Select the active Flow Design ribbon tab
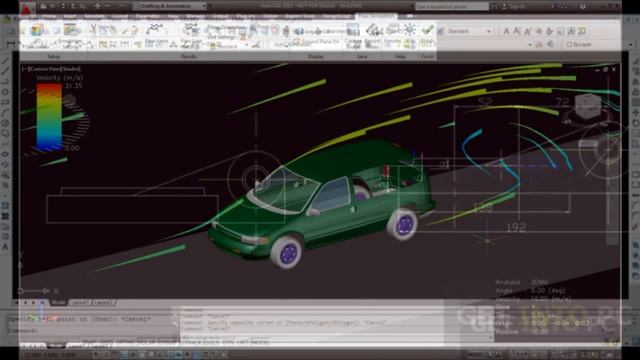This screenshot has height=360, width=640. (x=376, y=17)
